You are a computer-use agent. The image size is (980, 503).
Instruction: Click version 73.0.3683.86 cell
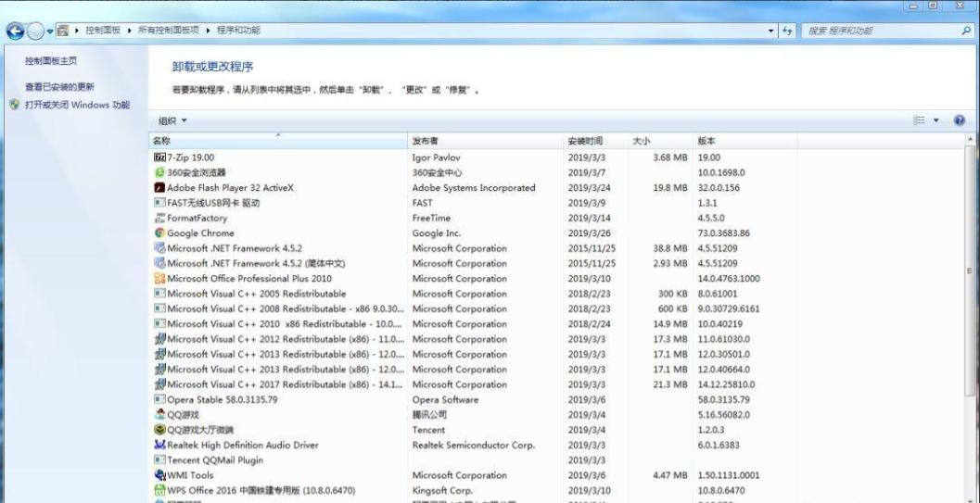coord(724,233)
